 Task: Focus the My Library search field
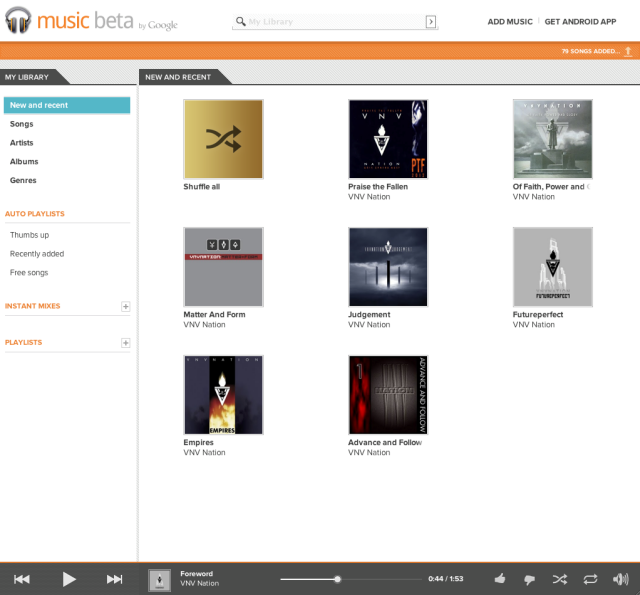pyautogui.click(x=336, y=22)
